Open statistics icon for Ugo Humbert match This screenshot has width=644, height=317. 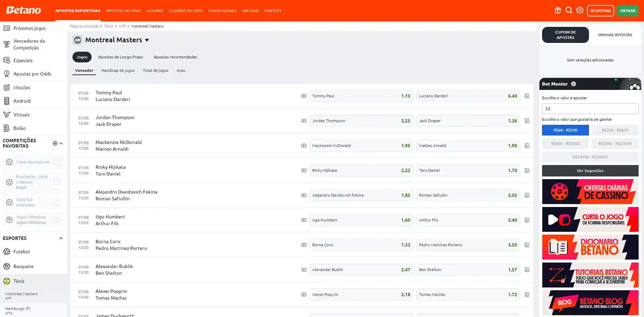(x=527, y=220)
